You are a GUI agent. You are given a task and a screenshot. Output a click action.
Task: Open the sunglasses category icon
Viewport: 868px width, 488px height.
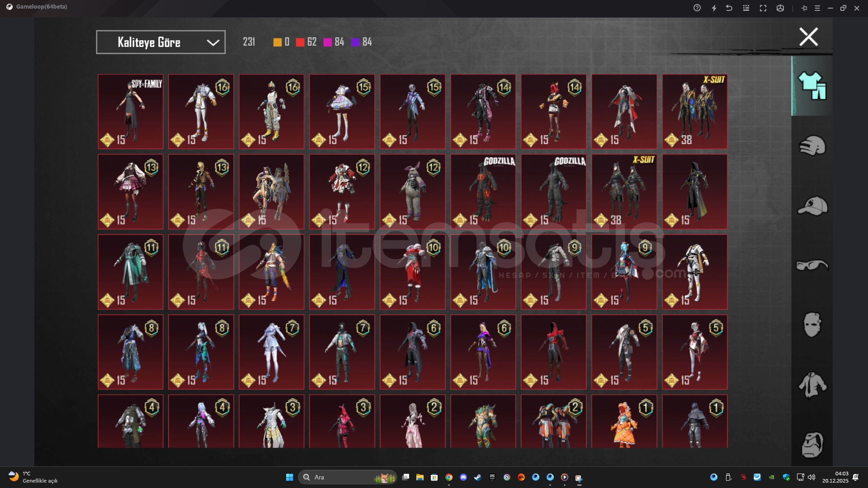click(812, 265)
